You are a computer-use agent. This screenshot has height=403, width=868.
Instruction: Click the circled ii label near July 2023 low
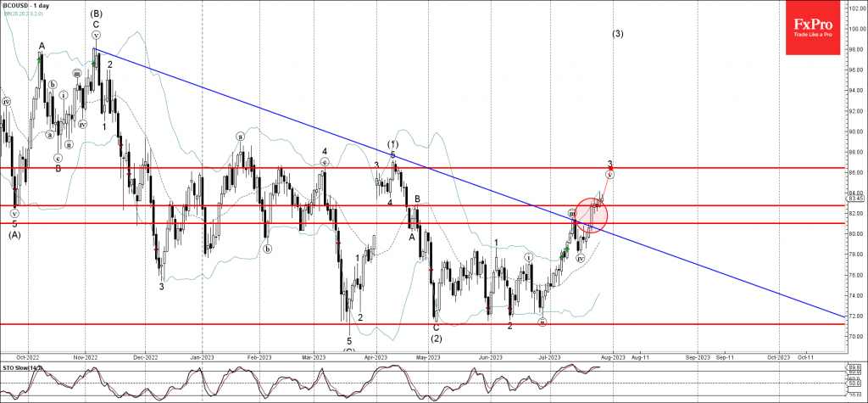click(x=542, y=322)
